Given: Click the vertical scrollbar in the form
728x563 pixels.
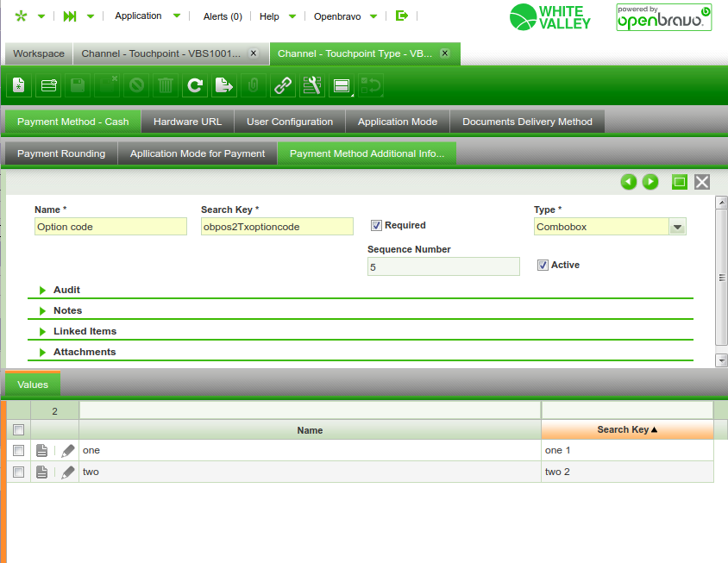Looking at the screenshot, I should (x=721, y=276).
